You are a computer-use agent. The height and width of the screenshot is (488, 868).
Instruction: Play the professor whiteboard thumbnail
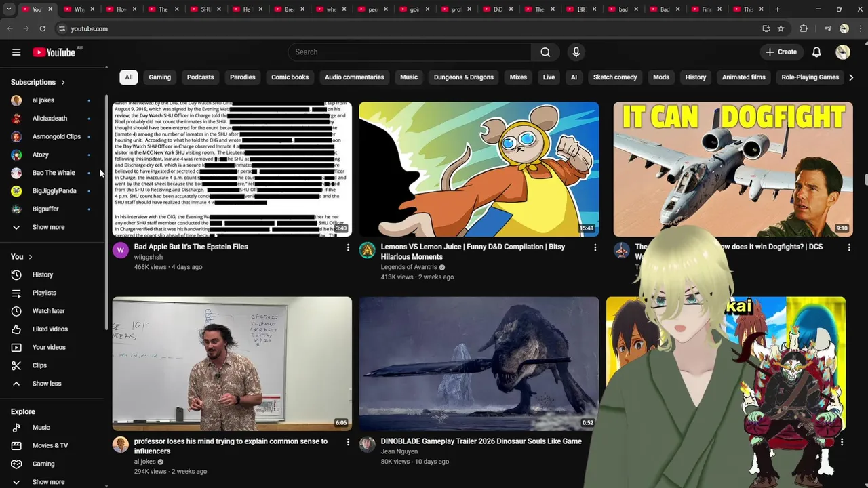point(232,363)
